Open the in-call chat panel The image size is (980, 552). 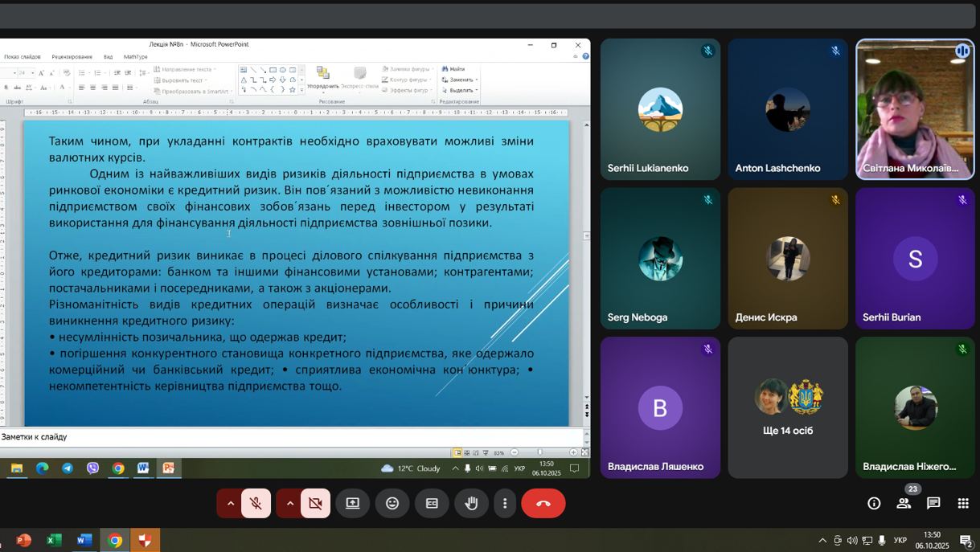point(933,503)
